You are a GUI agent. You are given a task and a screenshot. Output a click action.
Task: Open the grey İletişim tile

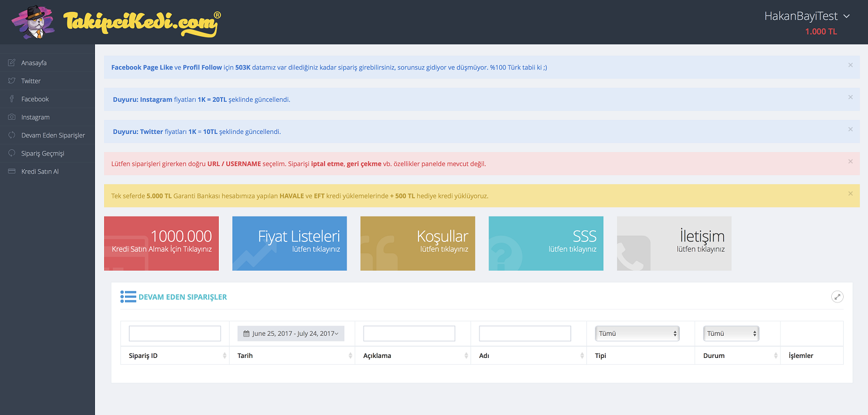[x=674, y=243]
